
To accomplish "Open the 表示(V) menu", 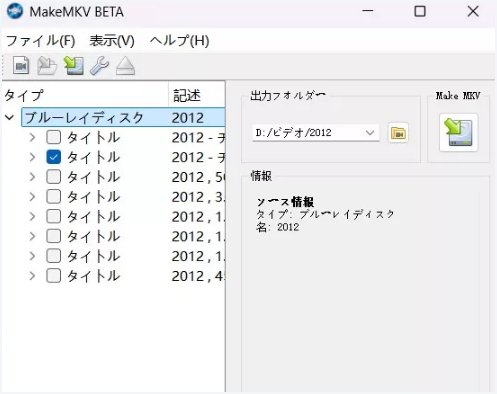I will click(112, 41).
